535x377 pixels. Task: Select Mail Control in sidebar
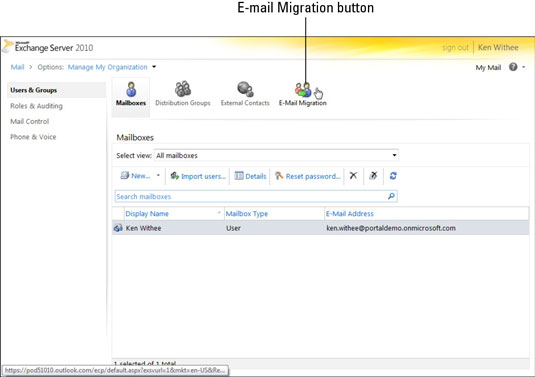pyautogui.click(x=30, y=121)
